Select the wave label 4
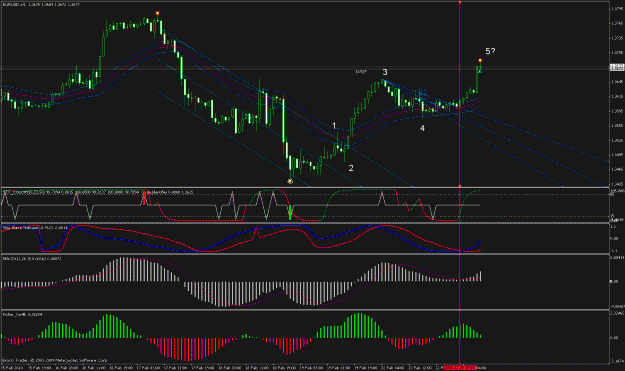The width and height of the screenshot is (625, 371). (x=422, y=128)
